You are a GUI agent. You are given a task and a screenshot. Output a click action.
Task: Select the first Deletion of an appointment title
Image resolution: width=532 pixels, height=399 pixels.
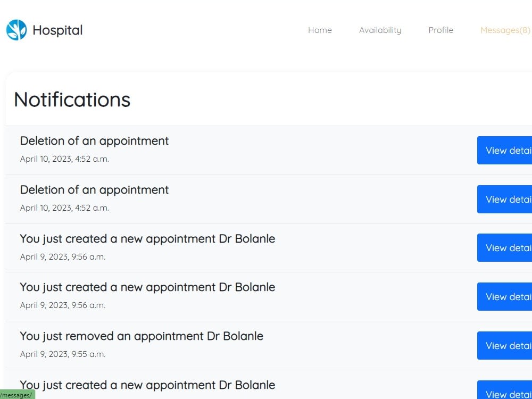coord(94,141)
